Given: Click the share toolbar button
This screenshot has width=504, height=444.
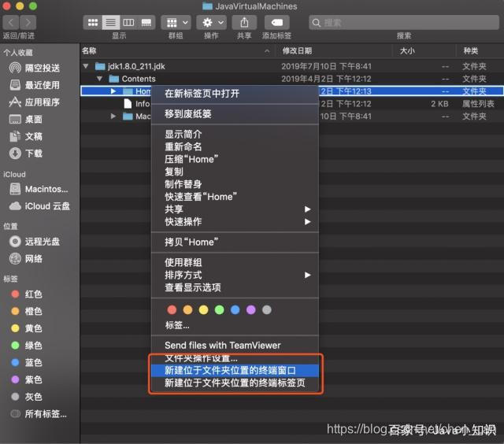Looking at the screenshot, I should tap(244, 23).
